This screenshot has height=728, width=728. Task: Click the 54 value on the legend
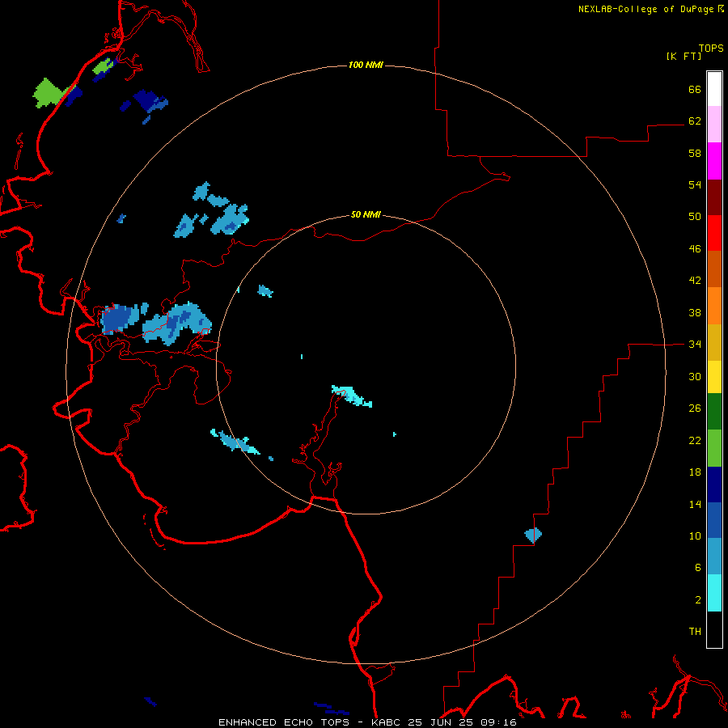[695, 184]
